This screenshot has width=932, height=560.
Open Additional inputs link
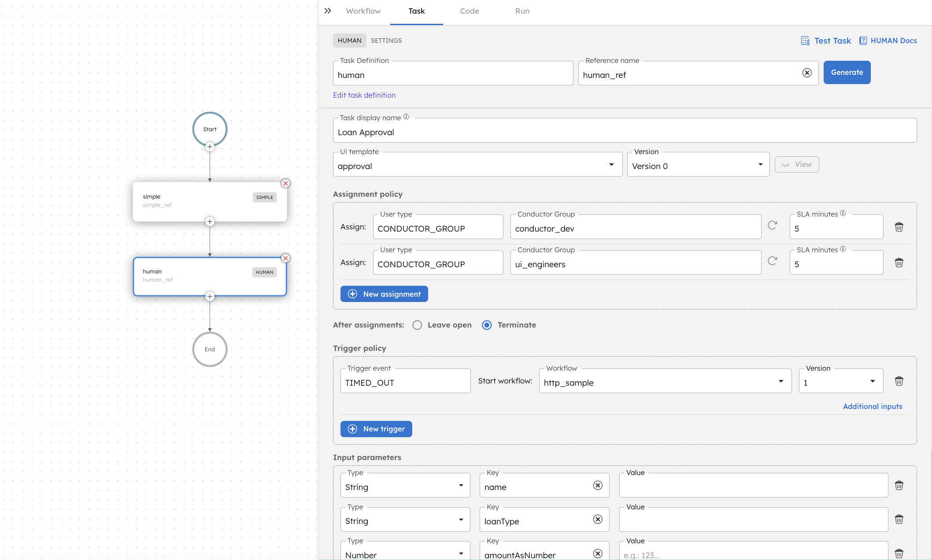pos(873,406)
